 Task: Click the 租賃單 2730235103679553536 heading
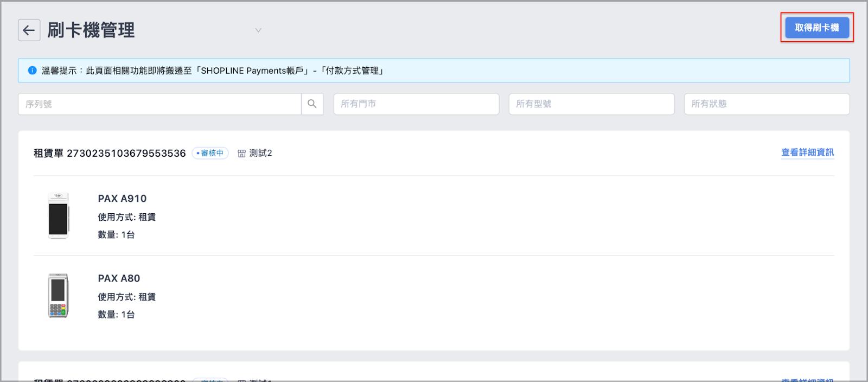[110, 154]
